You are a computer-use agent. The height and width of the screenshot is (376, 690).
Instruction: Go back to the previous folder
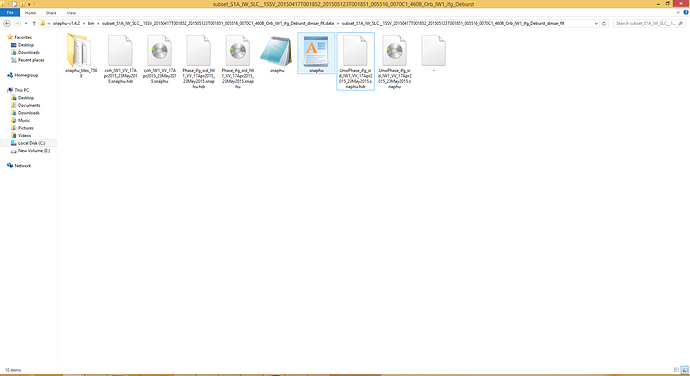[7, 23]
